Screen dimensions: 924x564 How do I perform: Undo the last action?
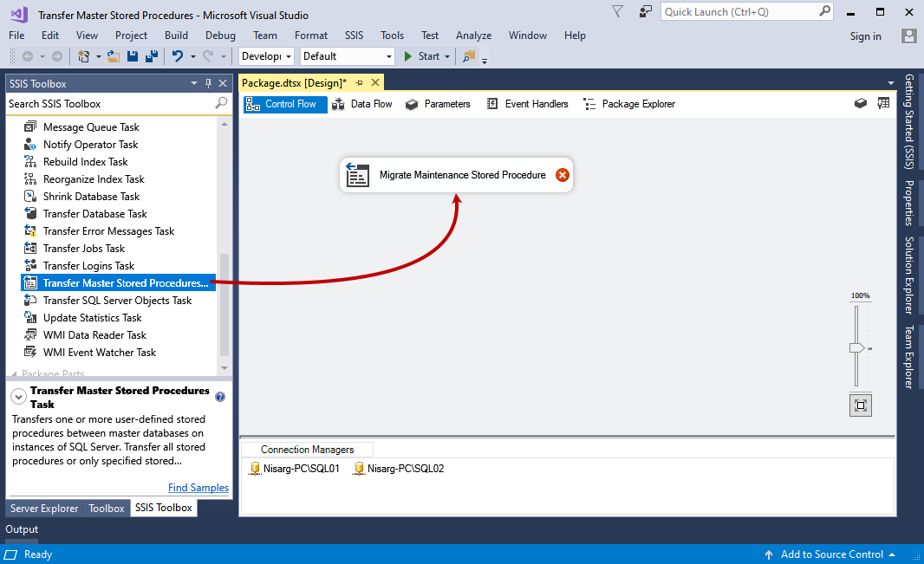click(x=178, y=56)
